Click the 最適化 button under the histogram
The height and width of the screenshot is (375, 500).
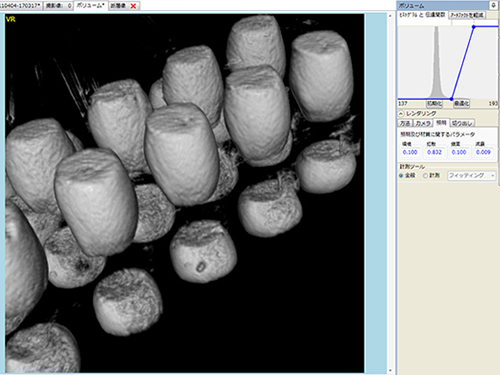click(x=461, y=104)
